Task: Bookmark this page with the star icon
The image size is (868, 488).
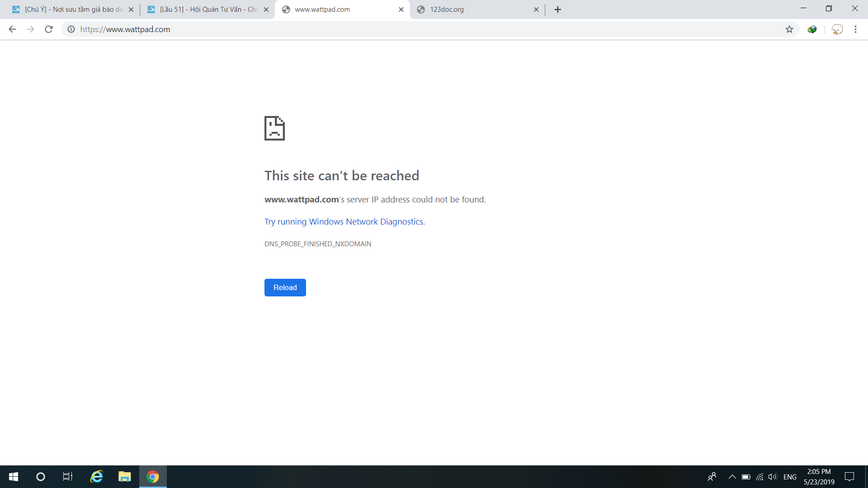Action: click(x=789, y=29)
